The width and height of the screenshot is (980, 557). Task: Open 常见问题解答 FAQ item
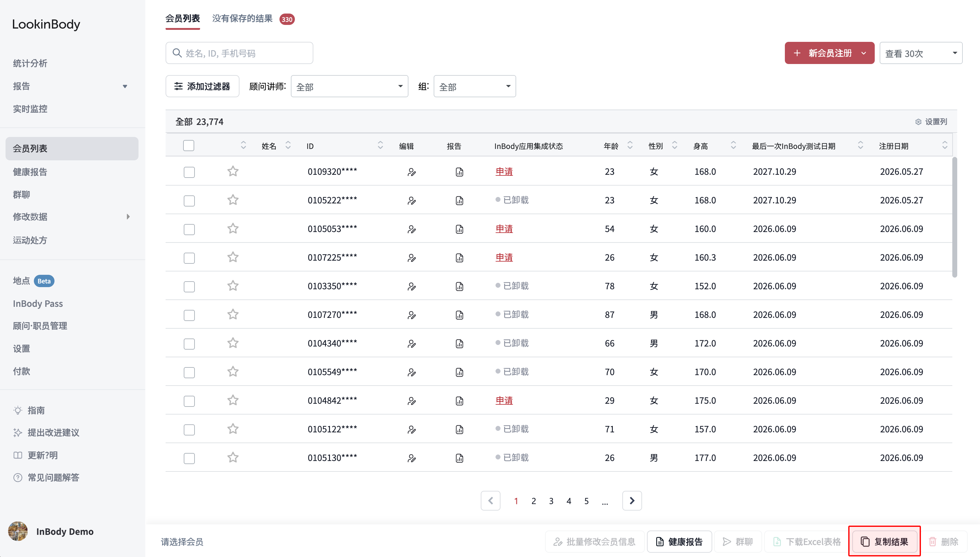pyautogui.click(x=46, y=477)
